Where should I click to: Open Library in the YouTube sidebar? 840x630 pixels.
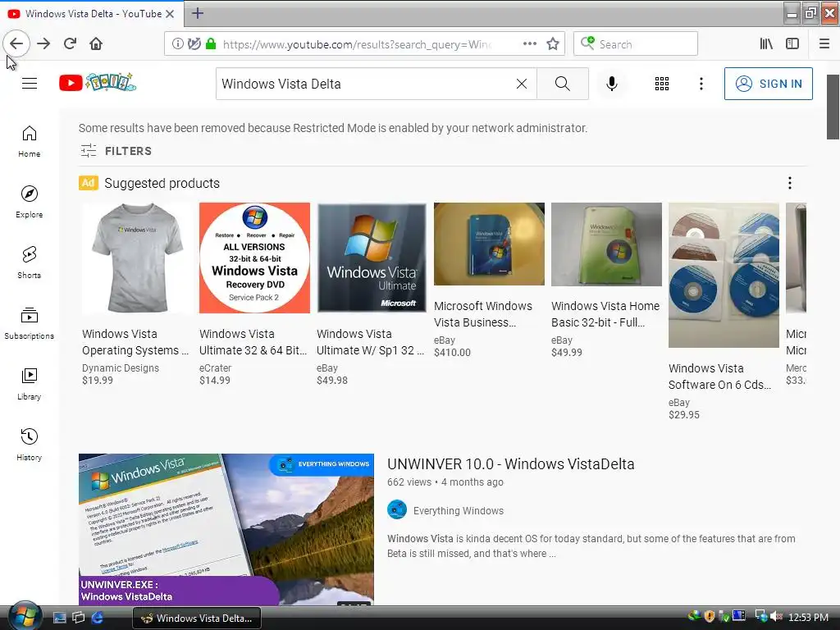[x=30, y=384]
